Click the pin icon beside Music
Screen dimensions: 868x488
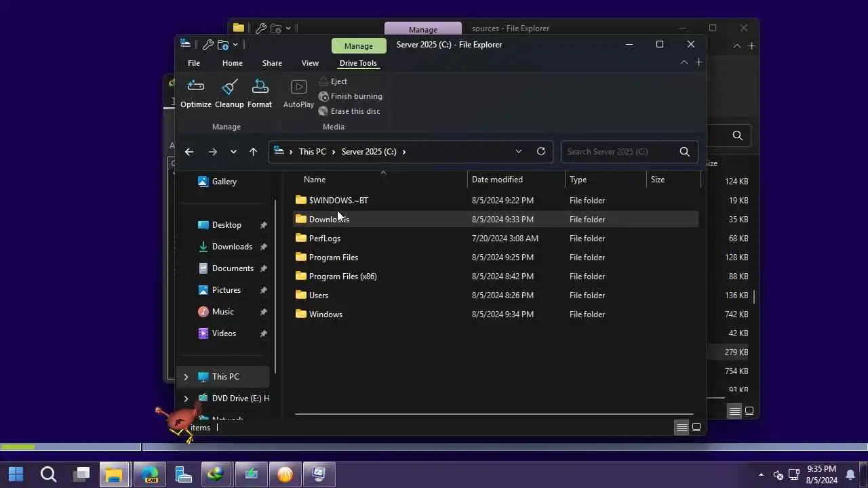tap(263, 312)
